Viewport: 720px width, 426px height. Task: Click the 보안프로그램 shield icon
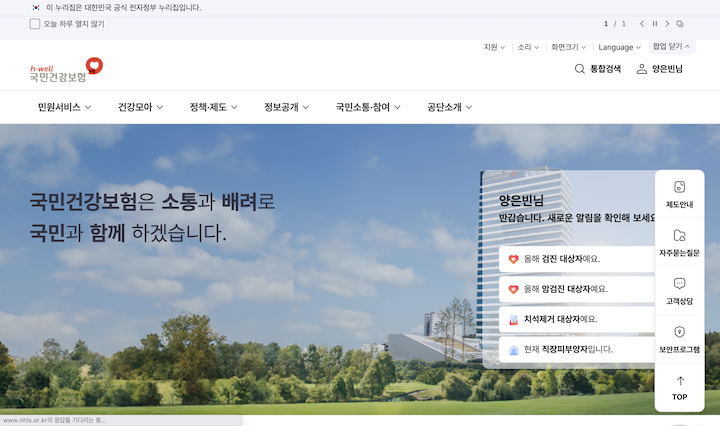pyautogui.click(x=680, y=332)
